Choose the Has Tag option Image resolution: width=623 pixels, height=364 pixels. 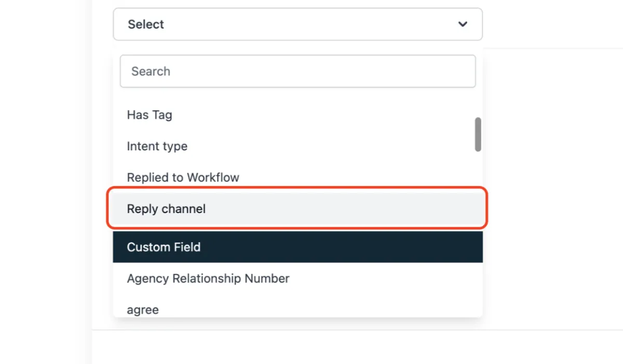coord(150,115)
